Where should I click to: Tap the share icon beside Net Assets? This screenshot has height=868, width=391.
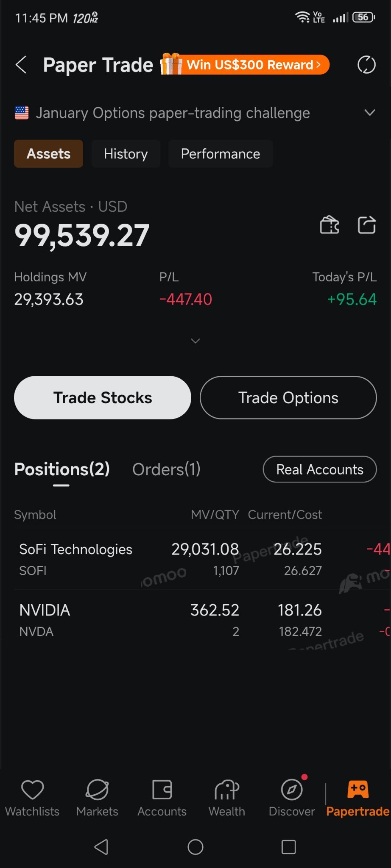point(367,225)
